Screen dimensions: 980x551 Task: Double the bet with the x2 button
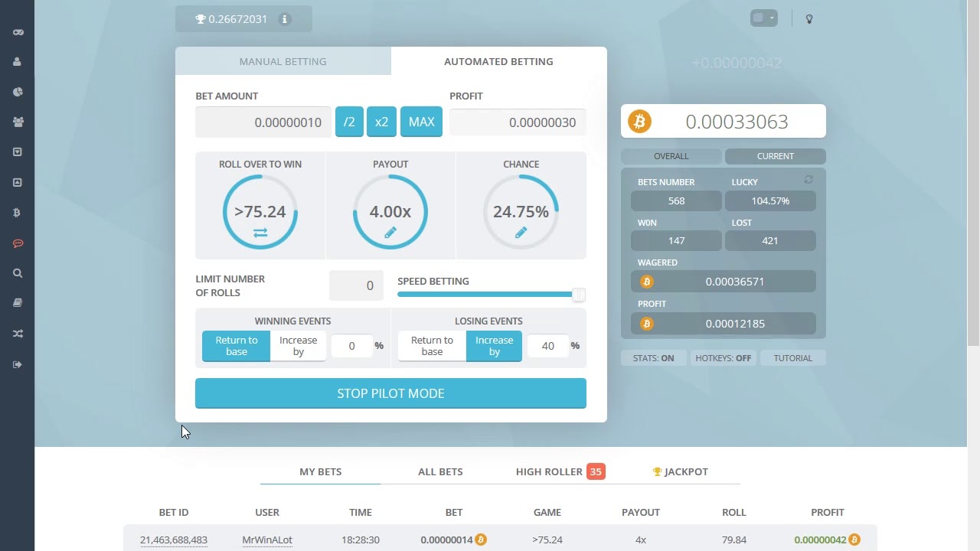point(382,122)
